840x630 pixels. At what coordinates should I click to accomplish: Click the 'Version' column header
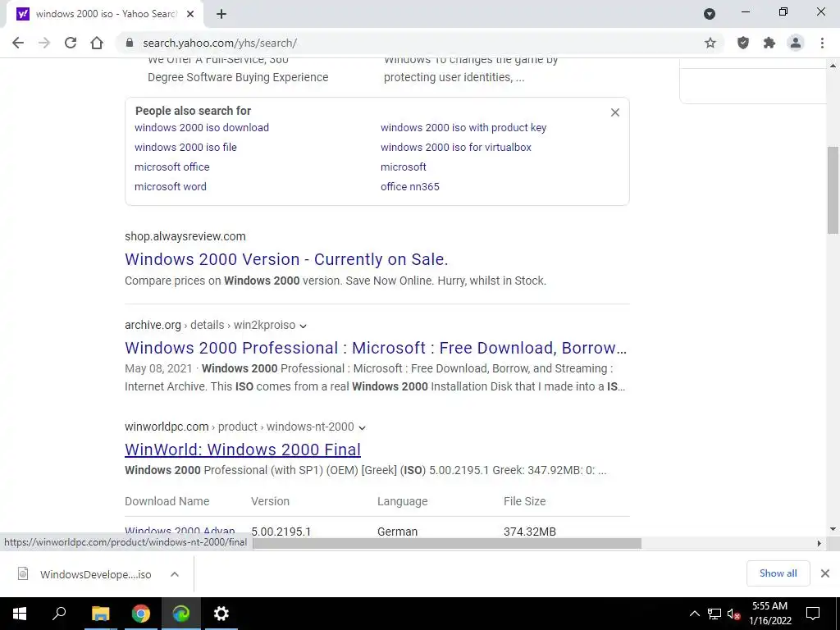point(270,501)
